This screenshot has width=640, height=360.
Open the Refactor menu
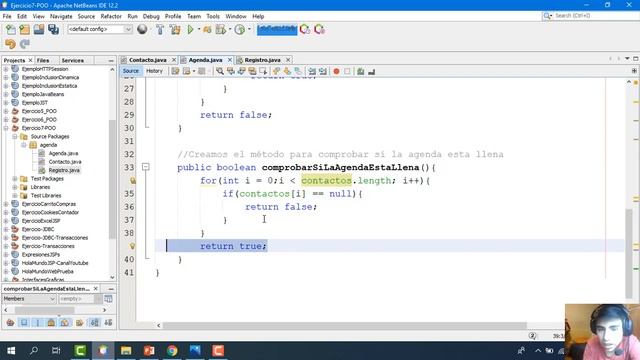[111, 16]
